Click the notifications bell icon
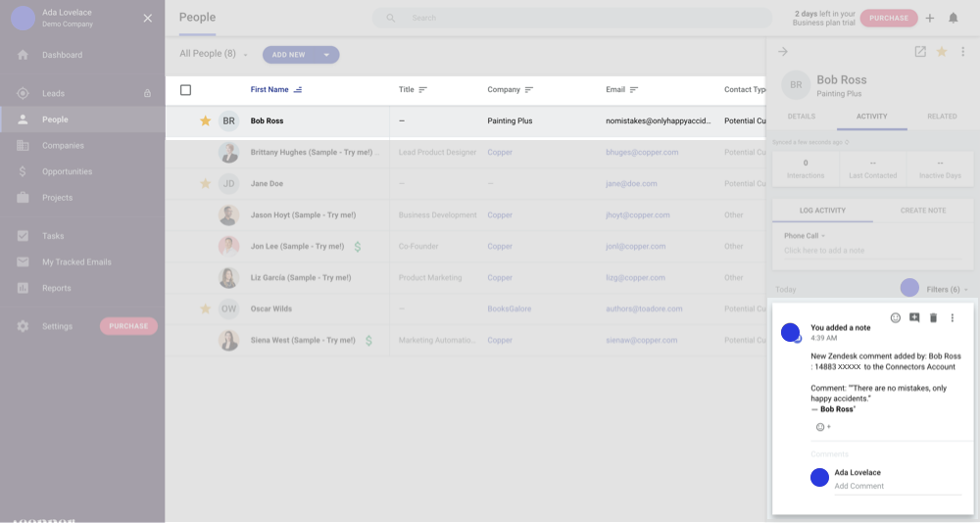 [x=953, y=18]
